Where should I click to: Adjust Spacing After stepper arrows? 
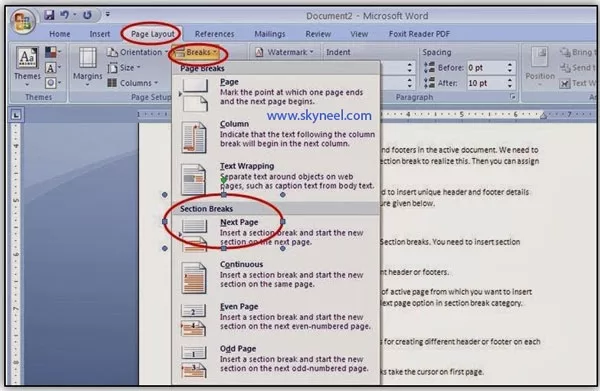pos(510,83)
